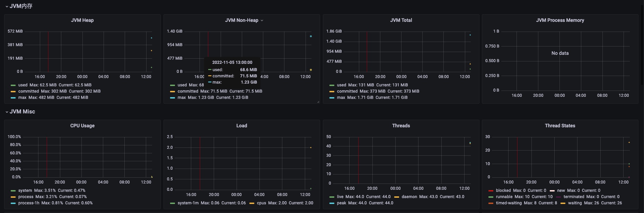Open the Threads panel title

pyautogui.click(x=401, y=126)
